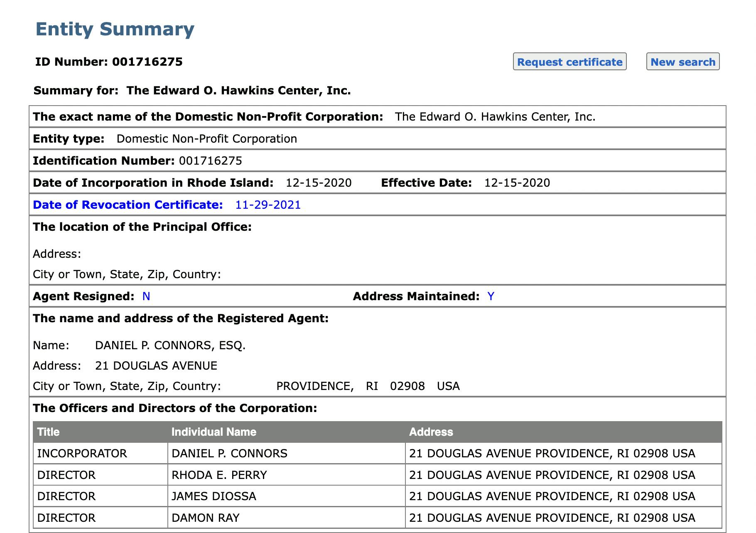Select the DAMON RAY name cell
Viewport: 756px width, 533px height.
[205, 518]
